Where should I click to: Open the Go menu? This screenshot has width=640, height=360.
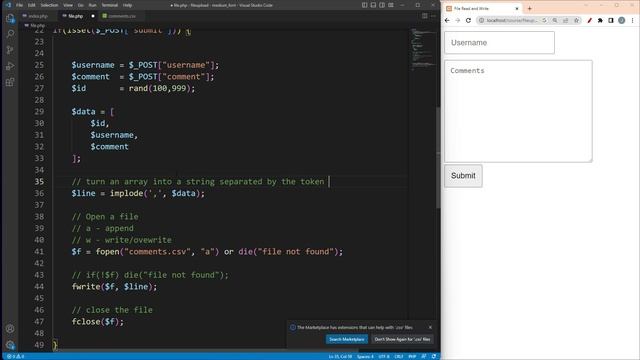coord(80,5)
